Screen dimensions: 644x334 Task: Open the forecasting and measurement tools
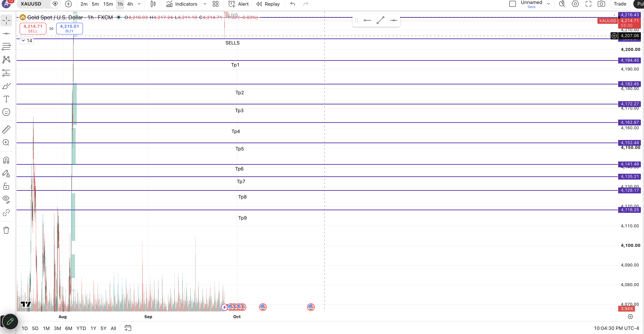coord(6,73)
